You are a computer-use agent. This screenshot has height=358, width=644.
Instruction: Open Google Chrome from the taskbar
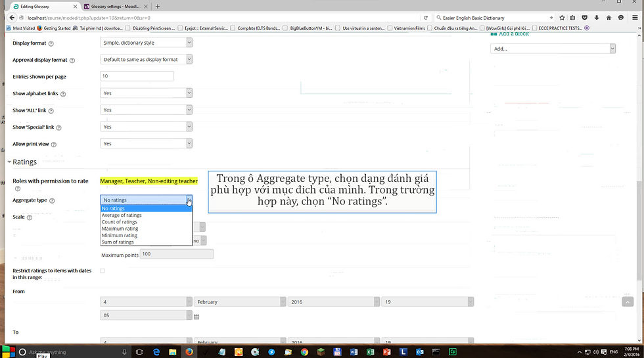(x=304, y=352)
